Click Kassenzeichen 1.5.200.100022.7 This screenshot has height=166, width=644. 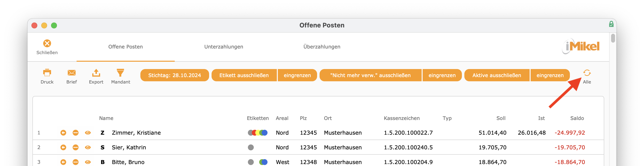(408, 133)
